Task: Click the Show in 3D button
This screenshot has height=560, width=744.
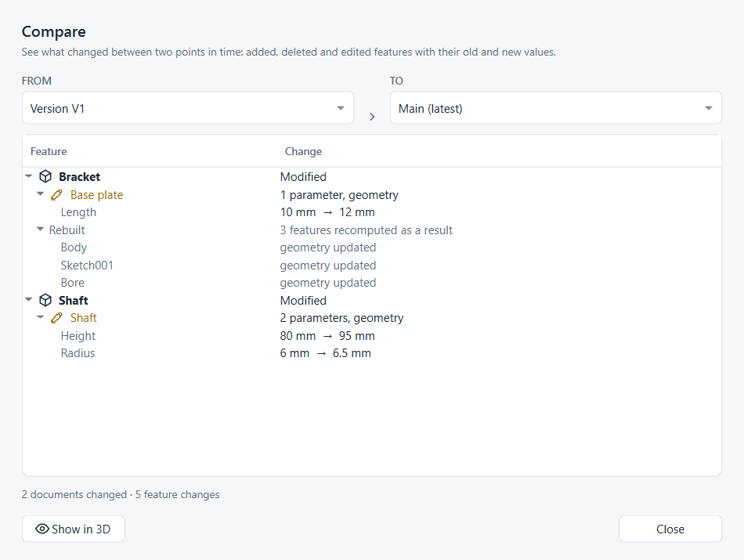Action: (x=74, y=529)
